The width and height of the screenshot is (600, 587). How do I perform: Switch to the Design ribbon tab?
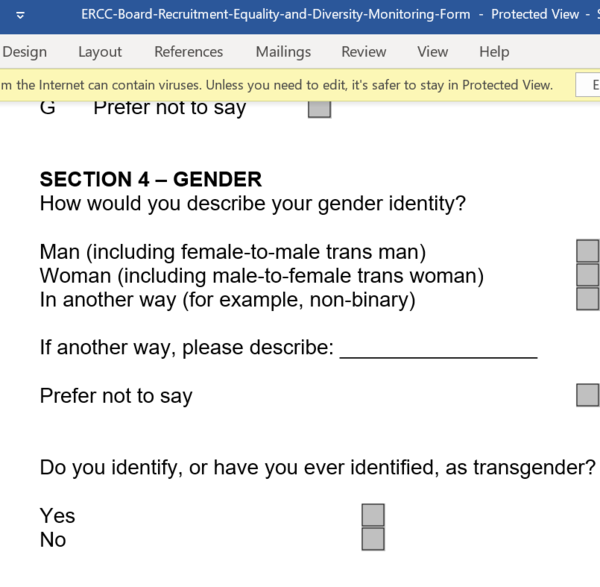pyautogui.click(x=24, y=52)
